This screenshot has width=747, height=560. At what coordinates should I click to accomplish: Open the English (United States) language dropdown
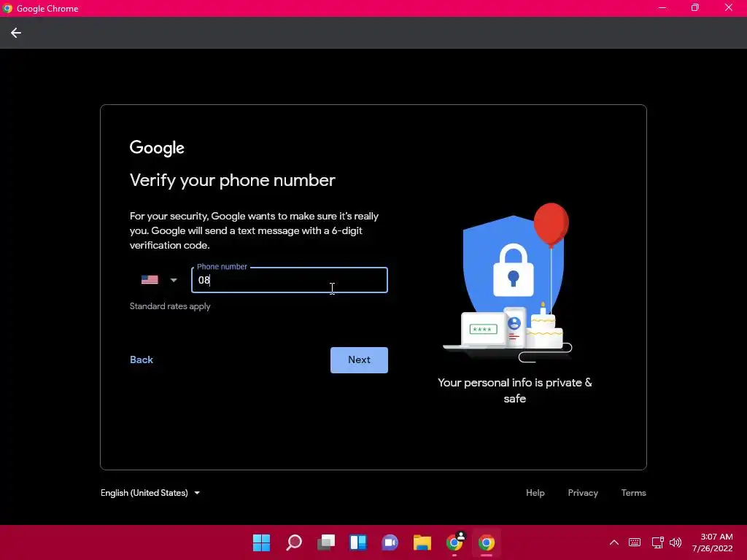(x=150, y=493)
